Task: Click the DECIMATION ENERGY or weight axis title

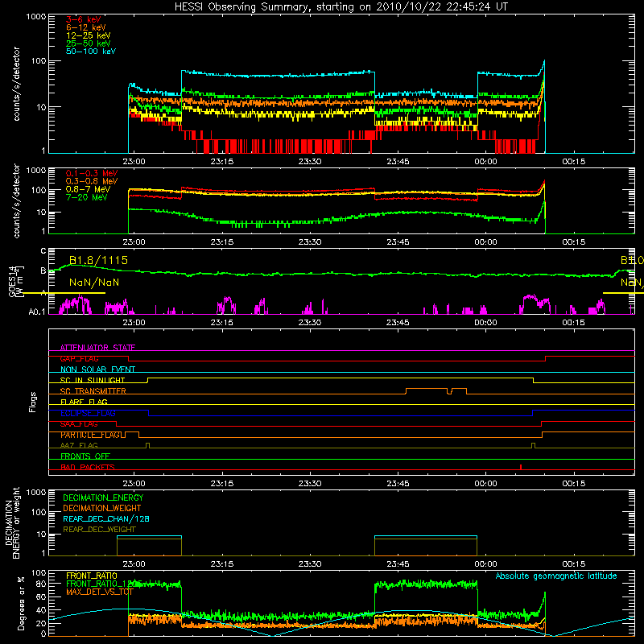Action: point(12,522)
